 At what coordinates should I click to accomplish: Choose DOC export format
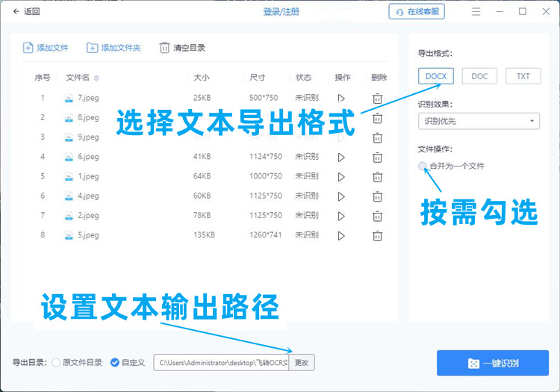click(479, 76)
